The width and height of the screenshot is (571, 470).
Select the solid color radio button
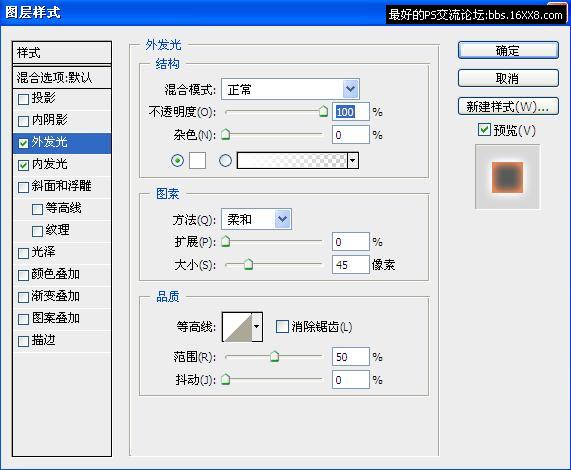point(177,161)
